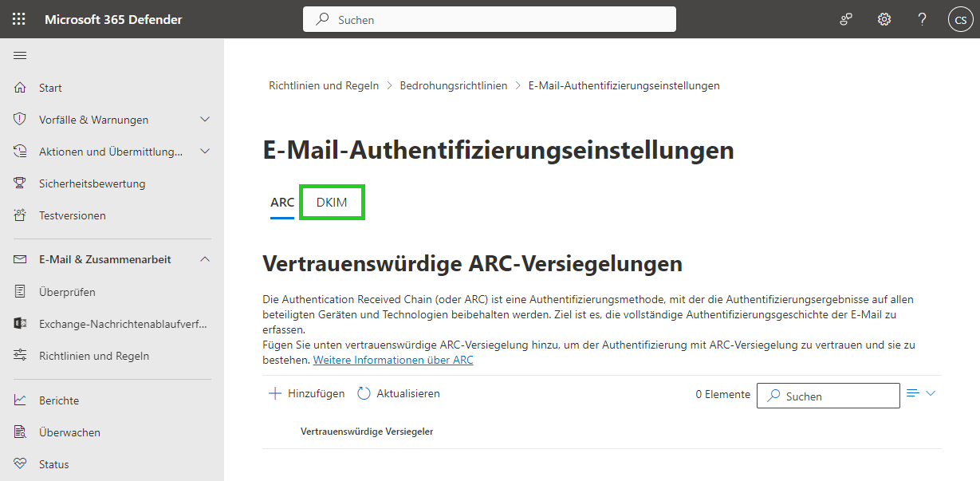Screen dimensions: 980x481
Task: Click the Überprüfen clipboard icon
Action: pyautogui.click(x=20, y=292)
